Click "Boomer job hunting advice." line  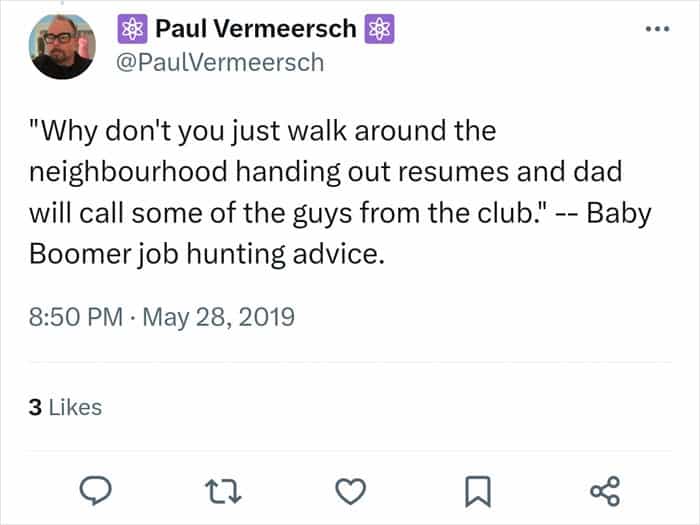click(x=206, y=253)
